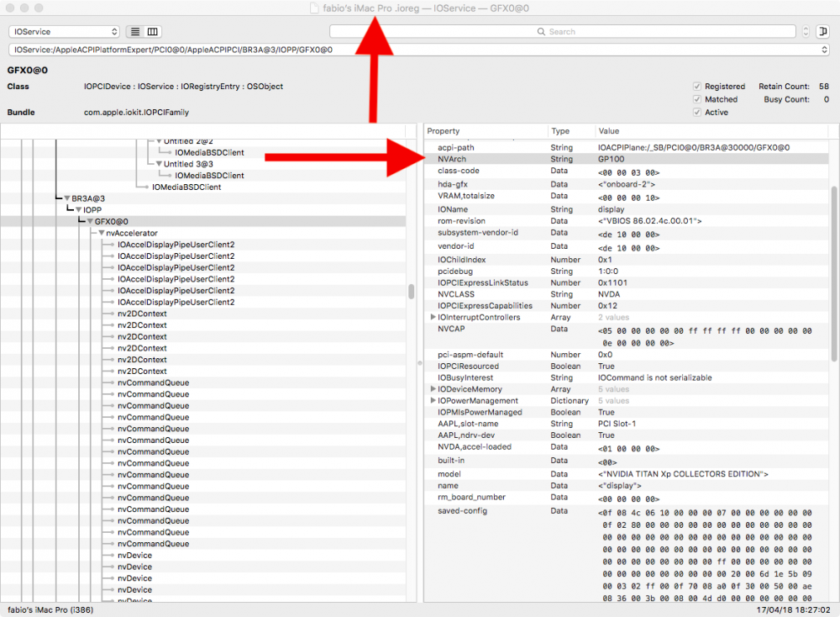
Task: Select the saved-config property row
Action: 627,554
